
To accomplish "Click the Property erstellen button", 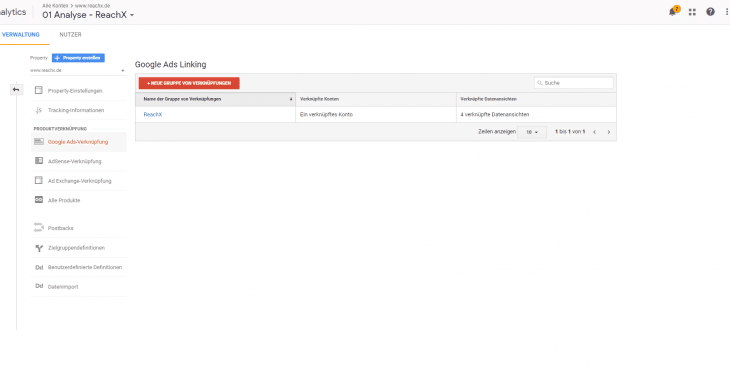I will (x=78, y=58).
